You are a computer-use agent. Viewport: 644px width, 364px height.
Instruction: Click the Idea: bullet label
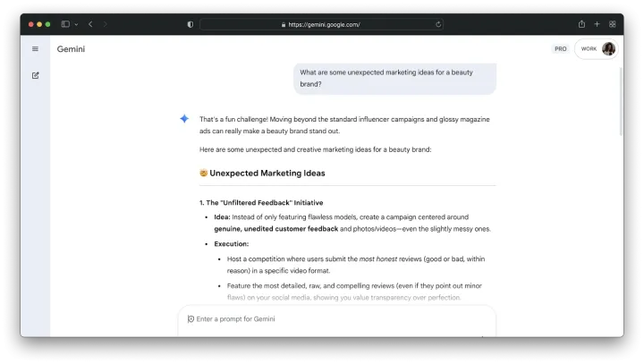[222, 217]
